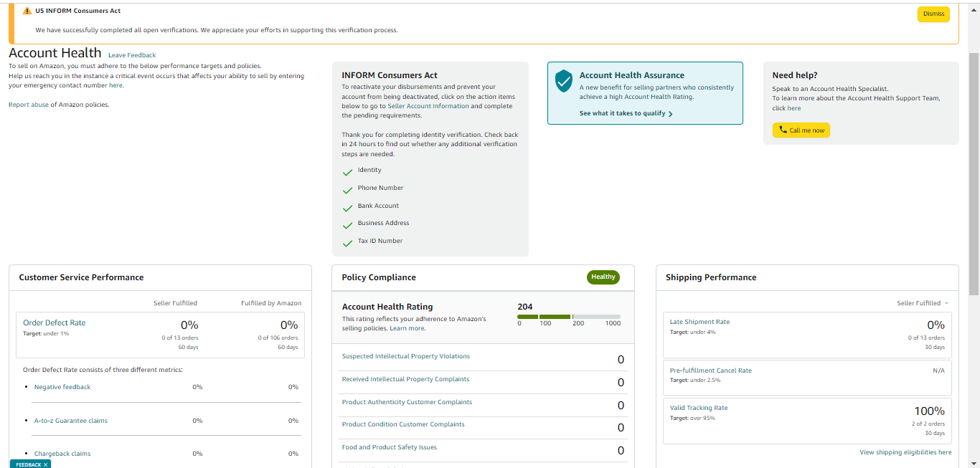Open See what it takes to qualify
The height and width of the screenshot is (468, 980).
coord(622,113)
